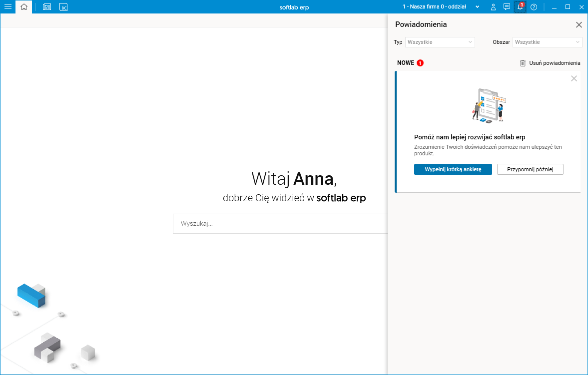
Task: Open the Typ filter dropdown
Action: [x=440, y=42]
